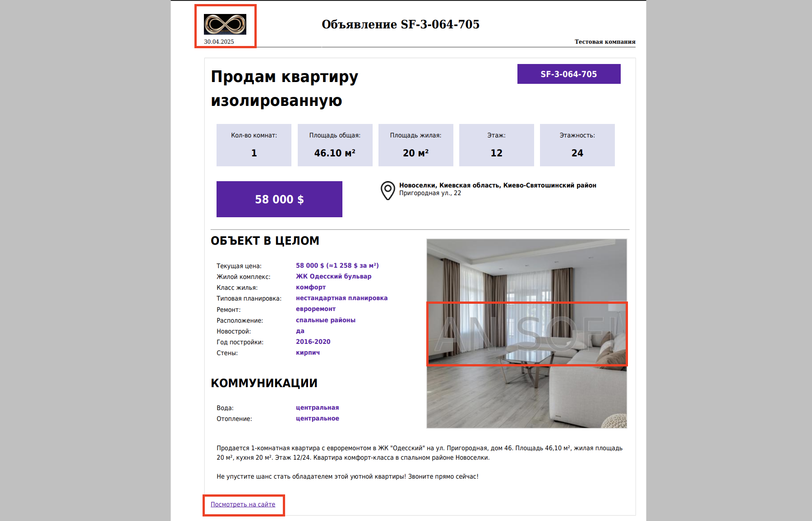Screen dimensions: 812x521
Task: Click the 'нестандартная планировка' value
Action: (341, 298)
